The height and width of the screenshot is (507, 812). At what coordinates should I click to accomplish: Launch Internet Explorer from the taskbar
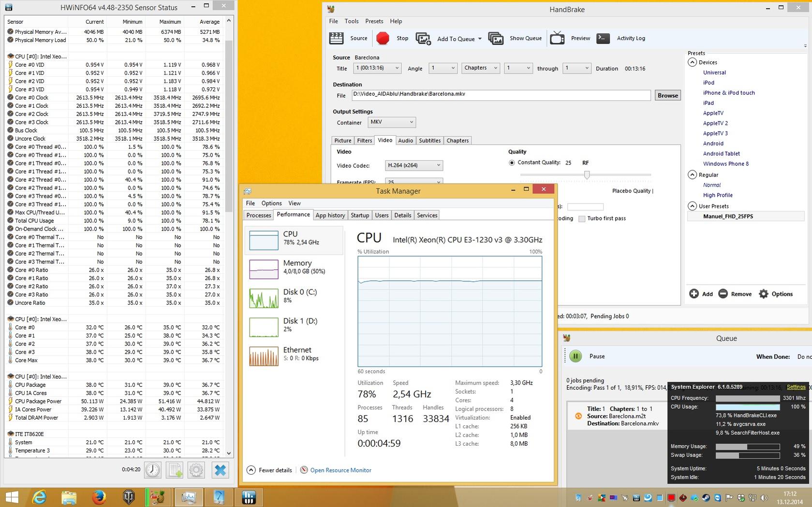point(39,497)
